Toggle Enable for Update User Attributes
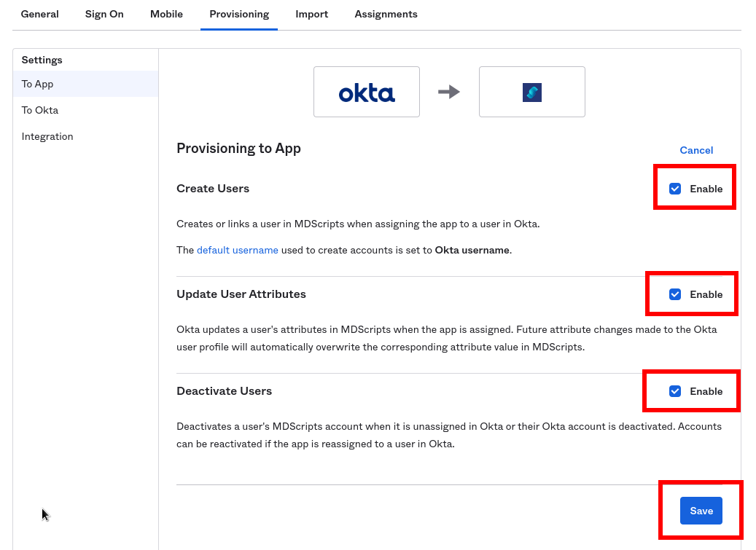 point(675,294)
